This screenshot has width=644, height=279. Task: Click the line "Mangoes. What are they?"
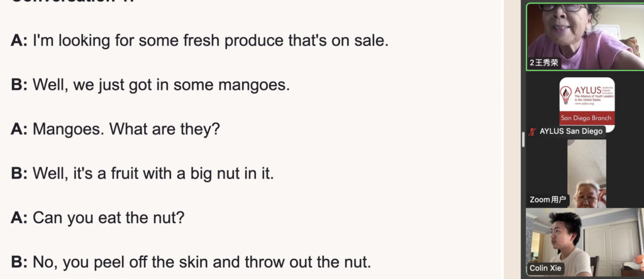pos(115,129)
